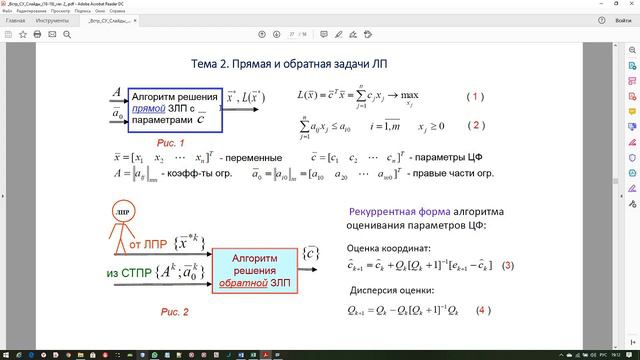Open Export PDF tool in the right pane
Viewport: 640px width, 360px height.
[x=632, y=66]
